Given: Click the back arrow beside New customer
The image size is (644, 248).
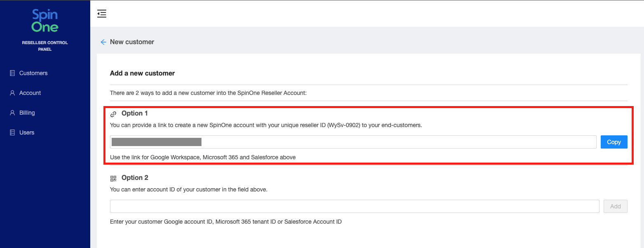Looking at the screenshot, I should [103, 42].
